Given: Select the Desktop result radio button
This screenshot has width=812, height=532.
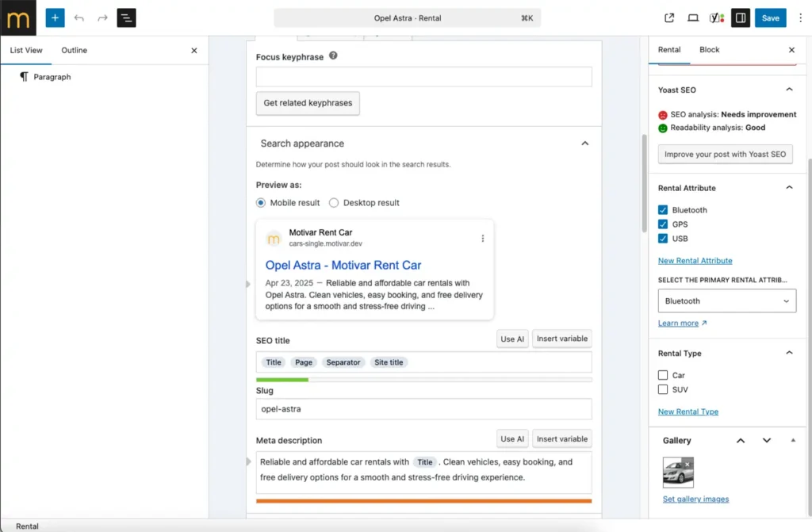Looking at the screenshot, I should [x=334, y=203].
